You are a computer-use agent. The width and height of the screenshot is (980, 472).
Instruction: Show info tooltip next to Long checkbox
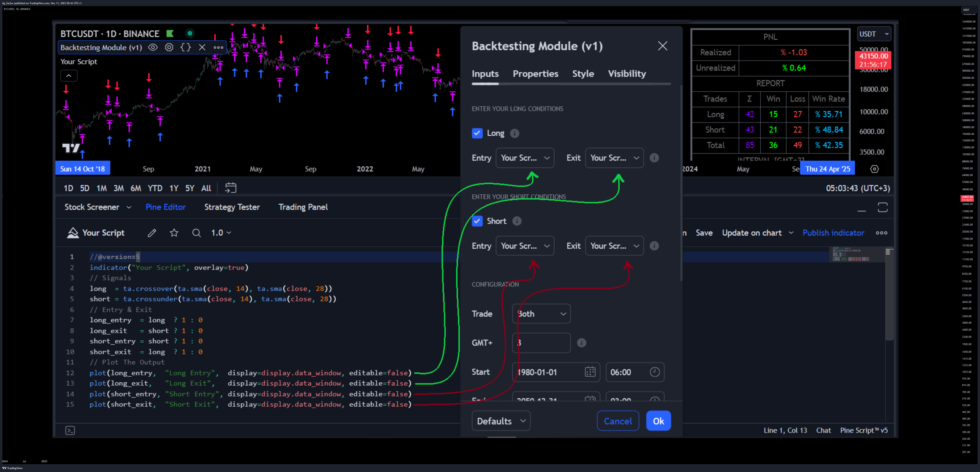[514, 133]
